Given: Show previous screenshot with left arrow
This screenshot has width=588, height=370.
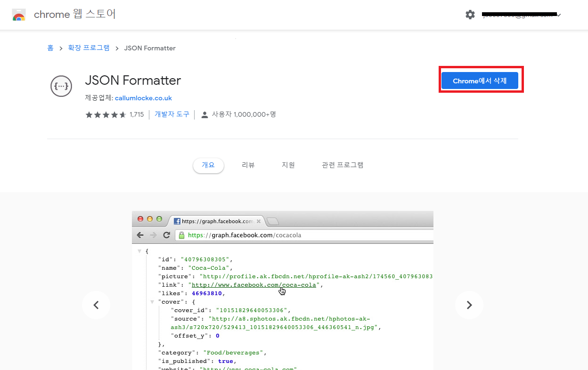Looking at the screenshot, I should [x=96, y=305].
